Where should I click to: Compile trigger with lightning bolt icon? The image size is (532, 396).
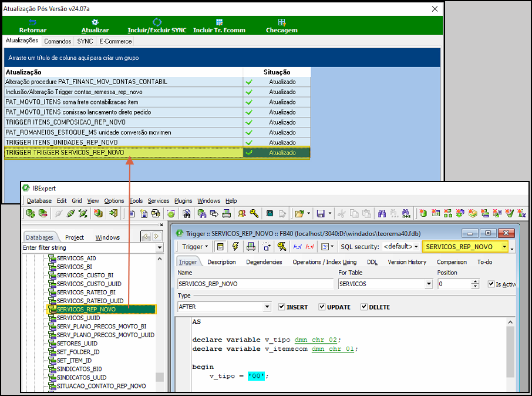coord(235,247)
